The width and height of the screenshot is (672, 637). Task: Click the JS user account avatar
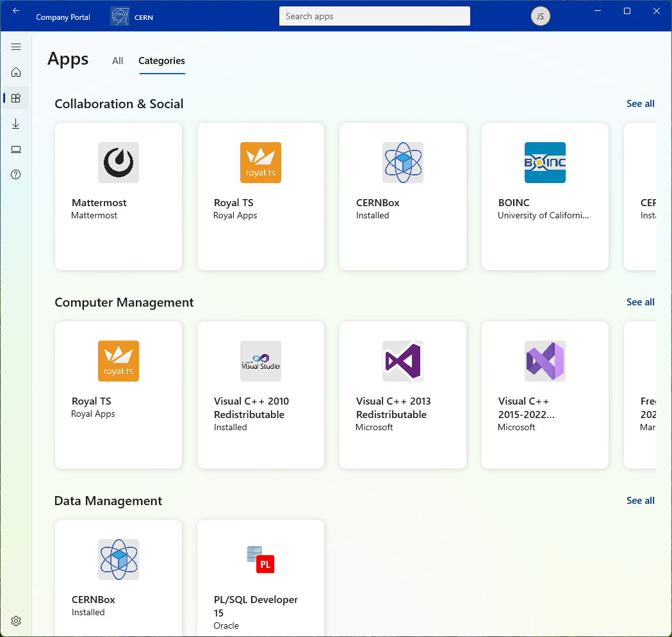(x=540, y=16)
